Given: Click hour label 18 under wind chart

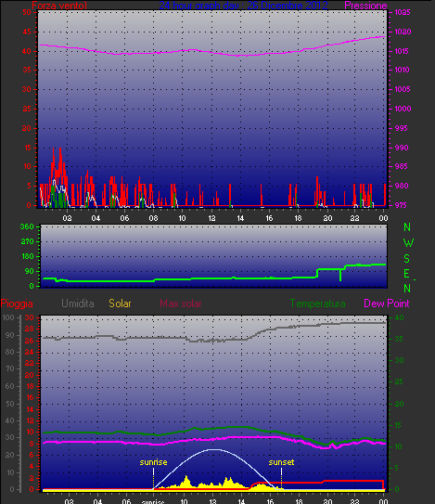Looking at the screenshot, I should coord(298,218).
